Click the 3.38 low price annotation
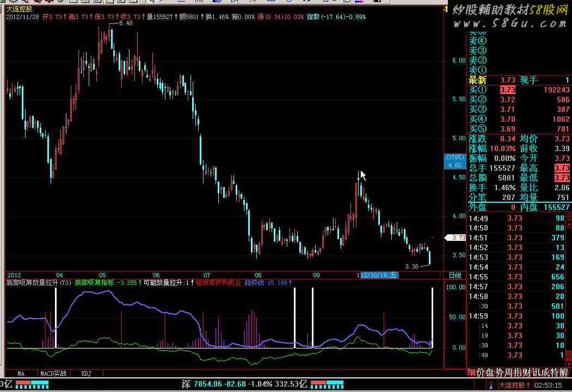Image resolution: width=572 pixels, height=392 pixels. pos(412,266)
